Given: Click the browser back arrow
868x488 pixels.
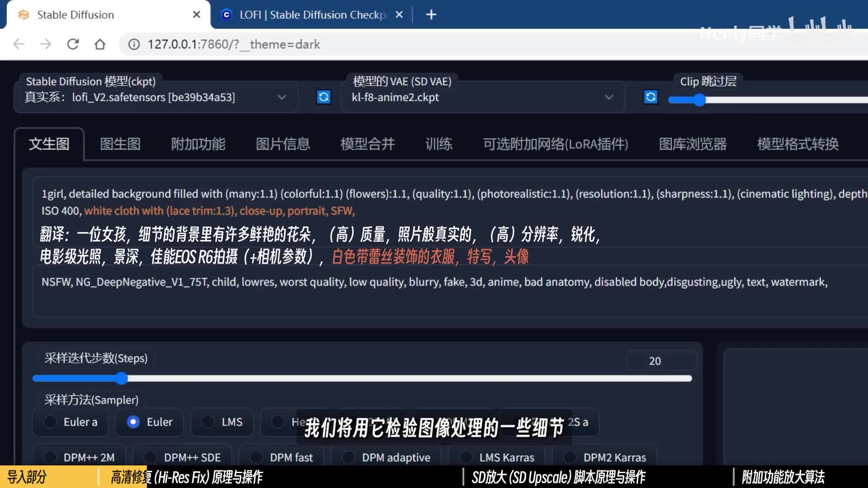Looking at the screenshot, I should pyautogui.click(x=19, y=44).
